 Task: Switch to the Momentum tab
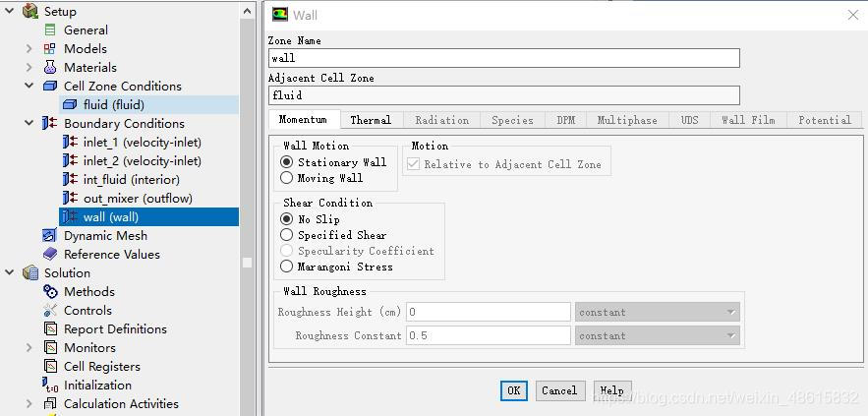pyautogui.click(x=303, y=120)
